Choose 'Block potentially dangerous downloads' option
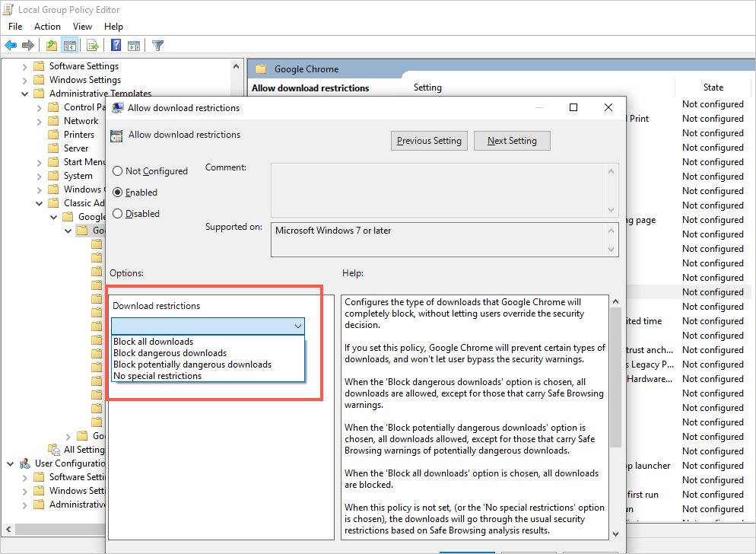Viewport: 756px width, 554px height. (192, 365)
